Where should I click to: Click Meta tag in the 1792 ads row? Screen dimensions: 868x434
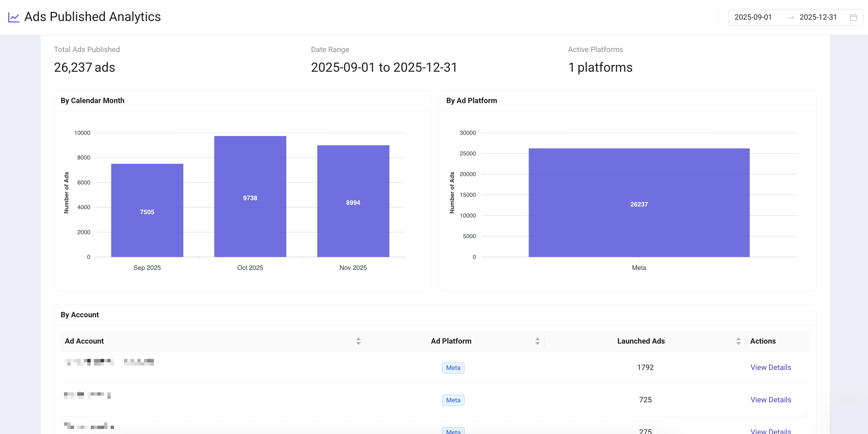453,368
